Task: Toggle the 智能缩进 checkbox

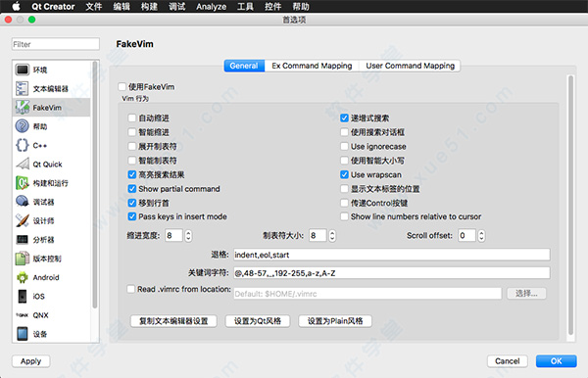Action: [131, 132]
